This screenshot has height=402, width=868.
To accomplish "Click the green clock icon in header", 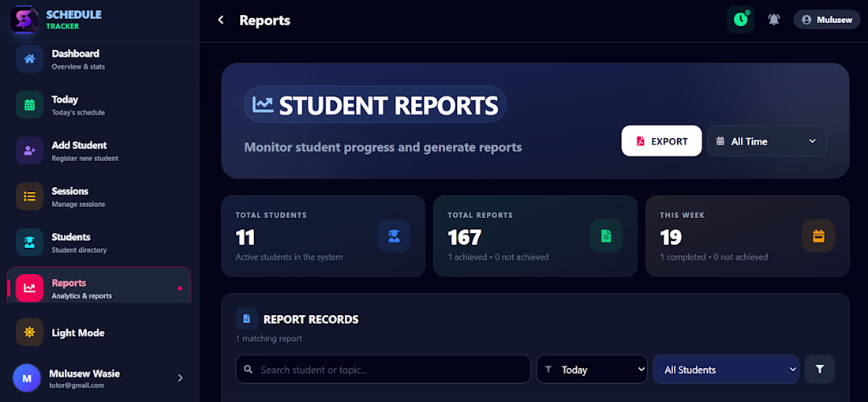I will click(x=740, y=20).
